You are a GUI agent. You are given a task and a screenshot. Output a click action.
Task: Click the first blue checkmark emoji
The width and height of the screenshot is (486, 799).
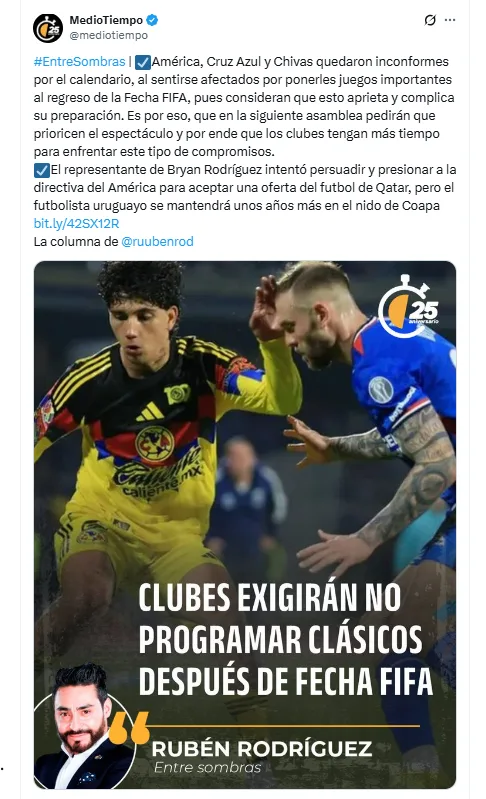[143, 62]
